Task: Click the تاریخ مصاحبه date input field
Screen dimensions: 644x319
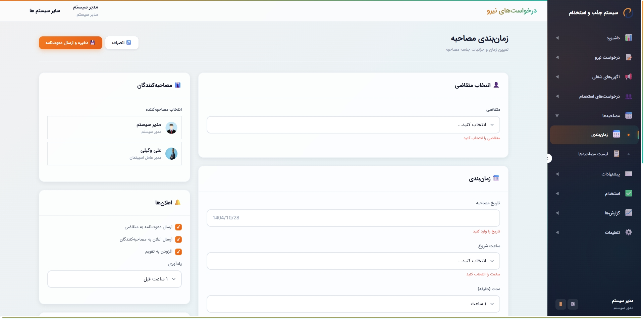Action: pyautogui.click(x=353, y=218)
